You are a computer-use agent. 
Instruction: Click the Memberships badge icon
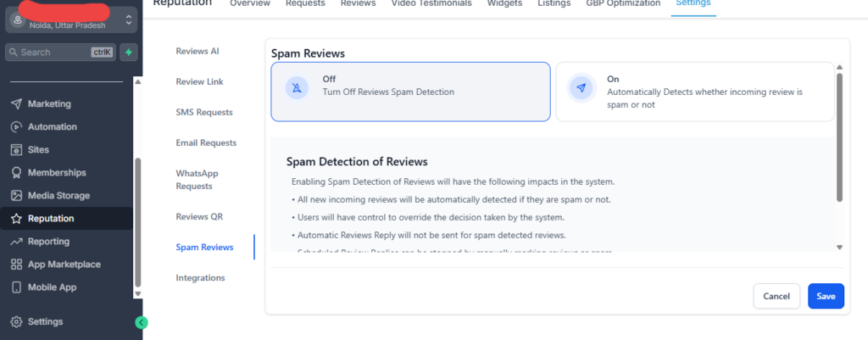[x=17, y=173]
